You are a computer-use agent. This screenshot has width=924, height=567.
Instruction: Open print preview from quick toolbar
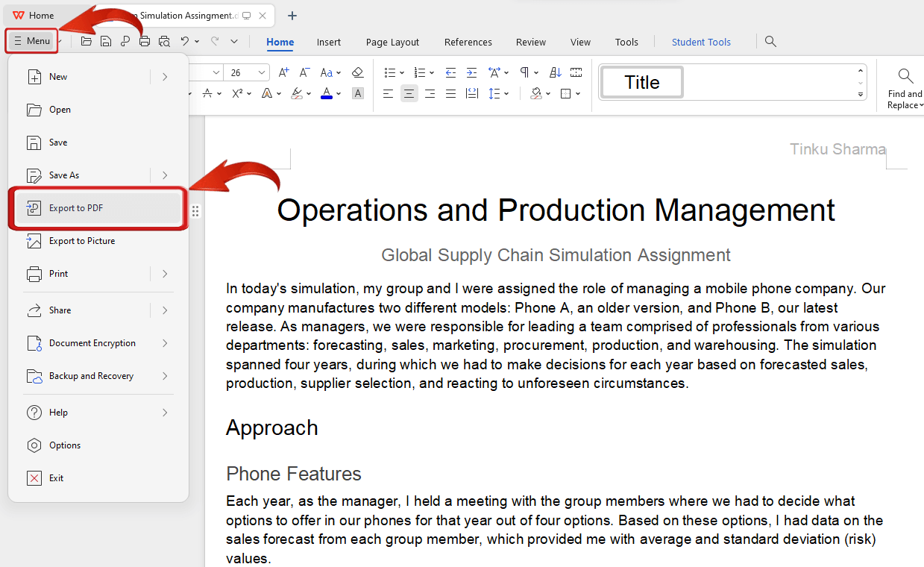point(164,42)
